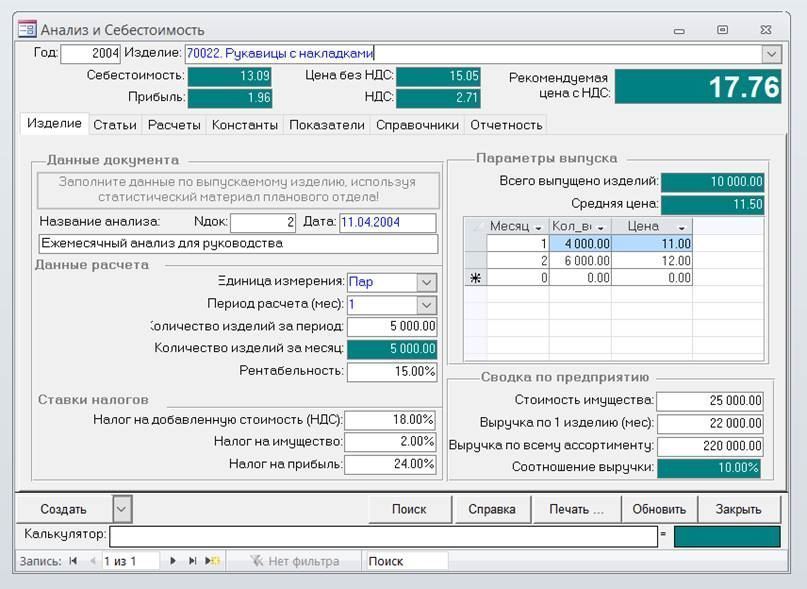Open the 'Период расчета' dropdown
This screenshot has height=589, width=807.
427,304
